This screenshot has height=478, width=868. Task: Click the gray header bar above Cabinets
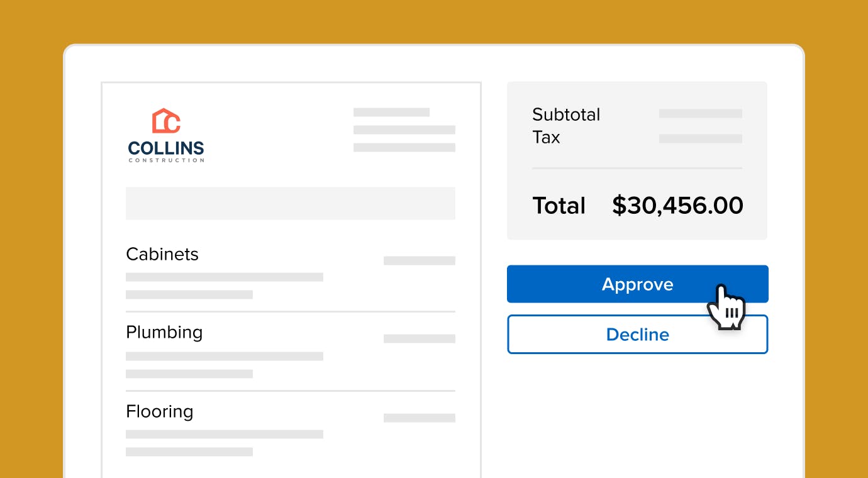[x=291, y=203]
